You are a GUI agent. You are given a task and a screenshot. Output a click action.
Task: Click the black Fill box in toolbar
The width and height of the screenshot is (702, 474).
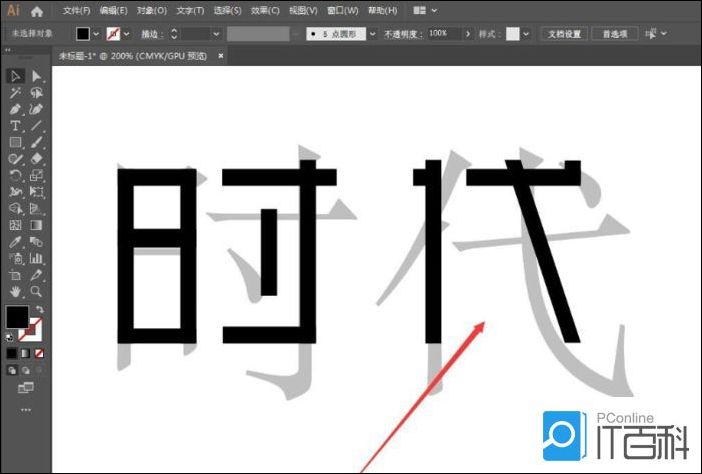coord(17,316)
